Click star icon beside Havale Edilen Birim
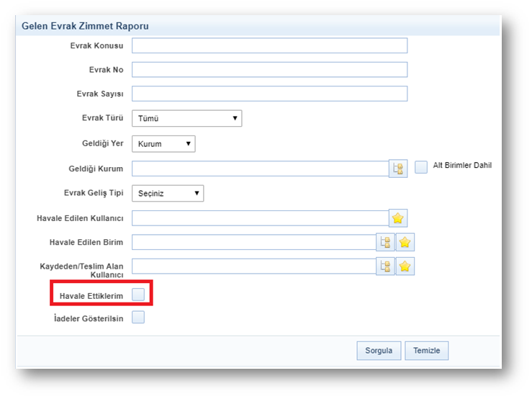 pos(405,243)
